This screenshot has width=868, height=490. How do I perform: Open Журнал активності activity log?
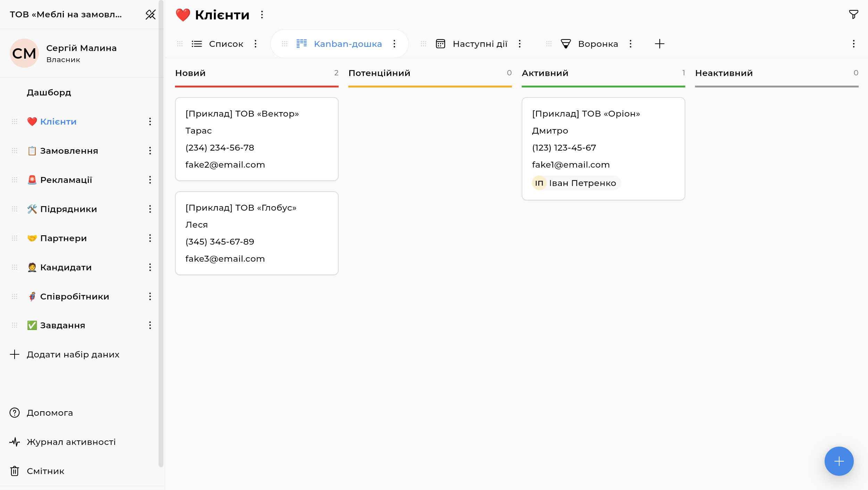(71, 442)
